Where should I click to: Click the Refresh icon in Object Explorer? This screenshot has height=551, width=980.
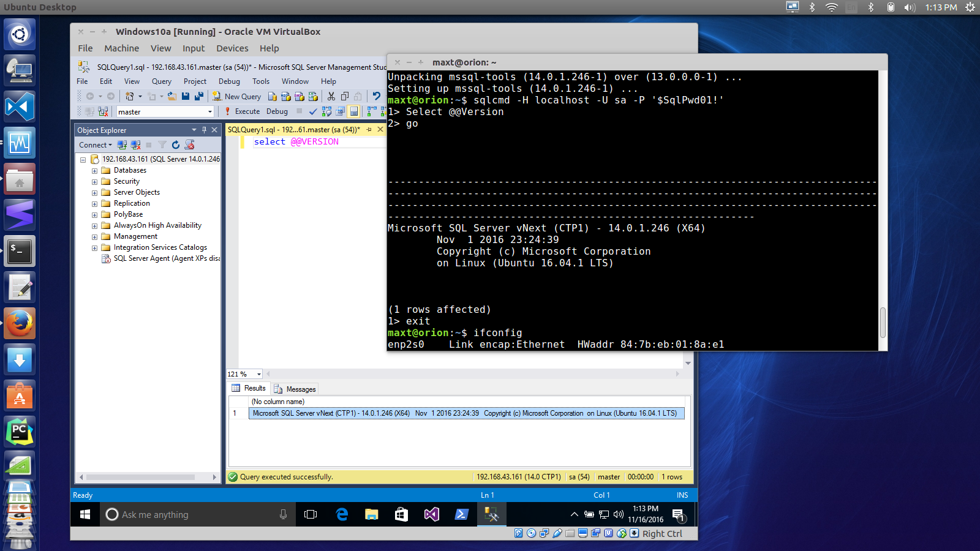176,145
